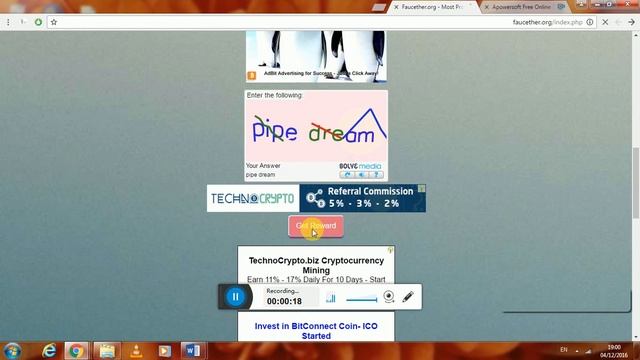Image resolution: width=640 pixels, height=360 pixels.
Task: Open the Windows Start menu
Action: click(x=12, y=351)
